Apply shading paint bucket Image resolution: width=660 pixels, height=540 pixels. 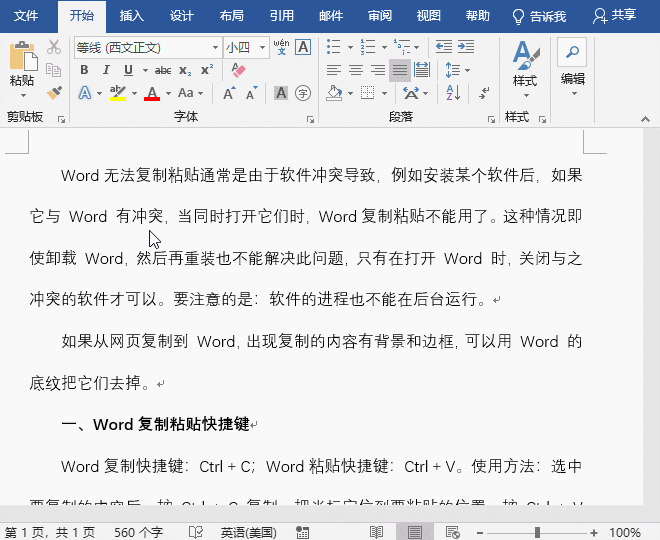coord(334,93)
